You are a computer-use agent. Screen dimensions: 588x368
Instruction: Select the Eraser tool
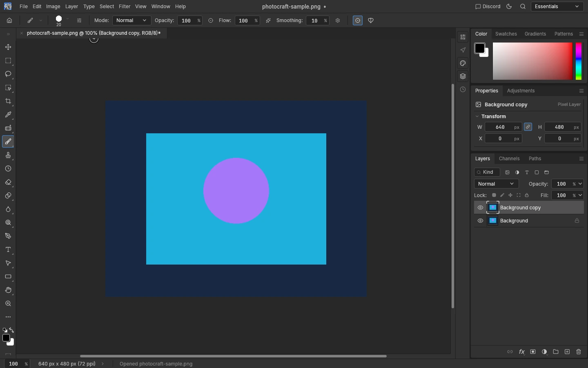[8, 182]
